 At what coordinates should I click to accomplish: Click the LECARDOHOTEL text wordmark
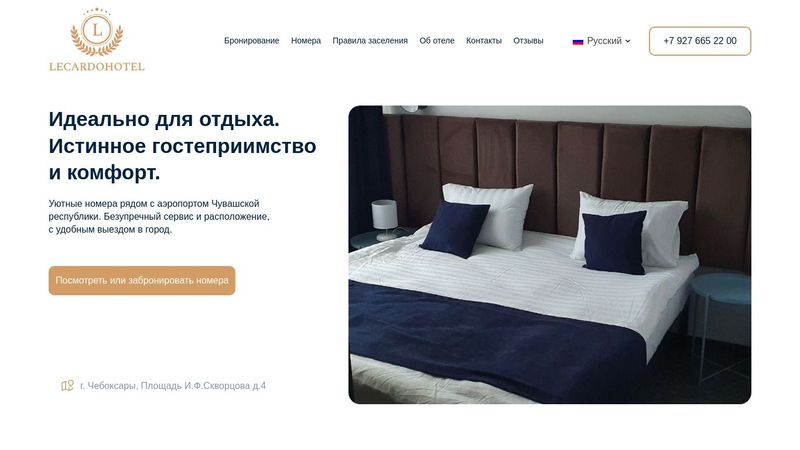coord(97,66)
